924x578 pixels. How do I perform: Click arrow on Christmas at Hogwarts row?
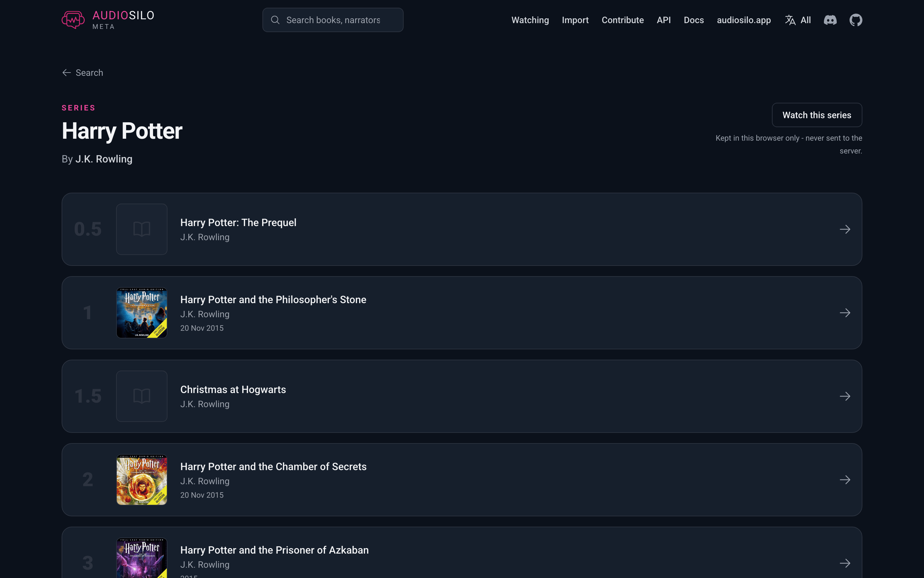point(845,397)
